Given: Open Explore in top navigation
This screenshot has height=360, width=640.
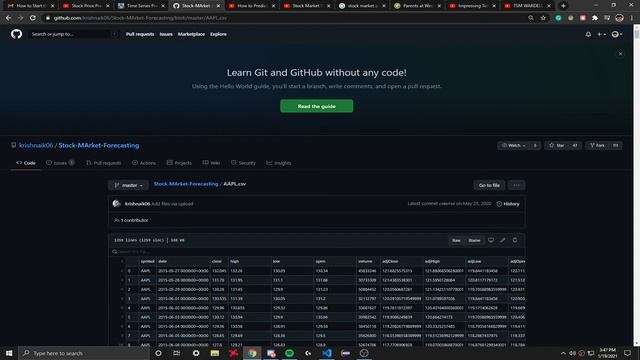Looking at the screenshot, I should [218, 34].
